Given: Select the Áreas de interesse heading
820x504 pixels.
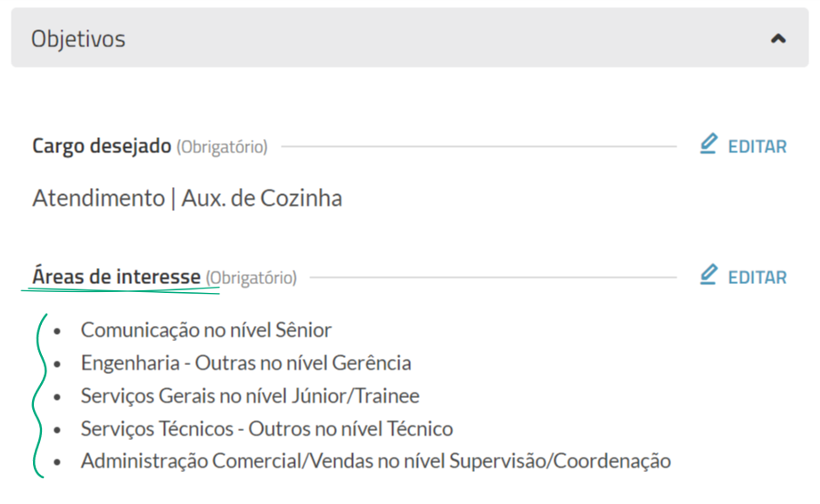Looking at the screenshot, I should [x=117, y=276].
